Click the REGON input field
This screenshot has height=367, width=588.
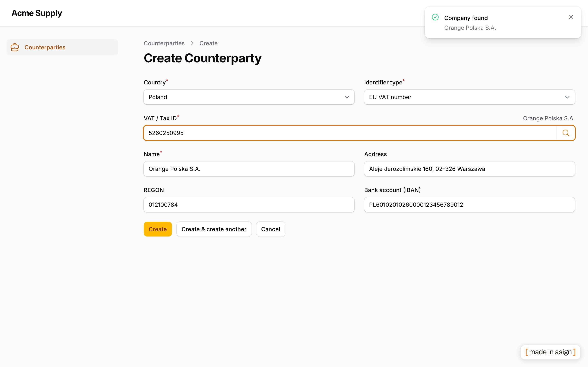(x=249, y=205)
